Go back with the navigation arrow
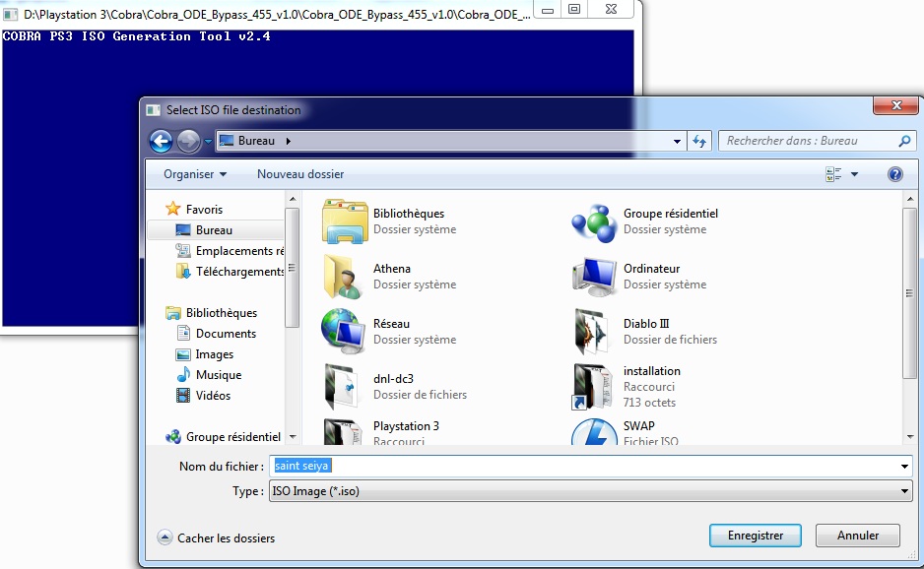924x569 pixels. (161, 141)
